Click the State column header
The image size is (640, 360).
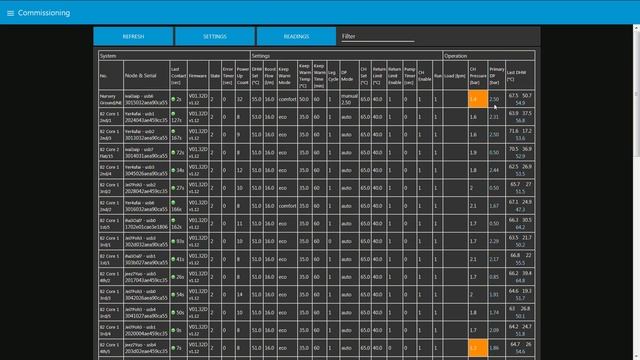215,76
